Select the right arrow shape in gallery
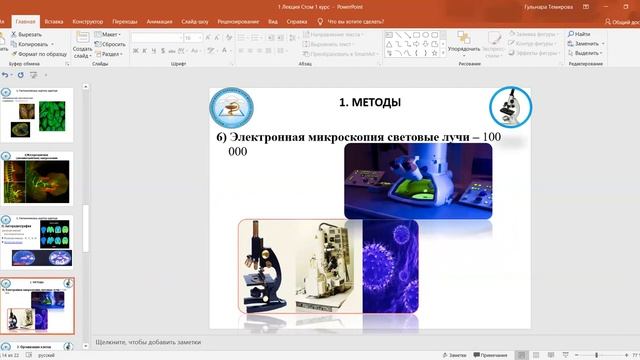Screen dimensions: 640x360 coord(416,44)
